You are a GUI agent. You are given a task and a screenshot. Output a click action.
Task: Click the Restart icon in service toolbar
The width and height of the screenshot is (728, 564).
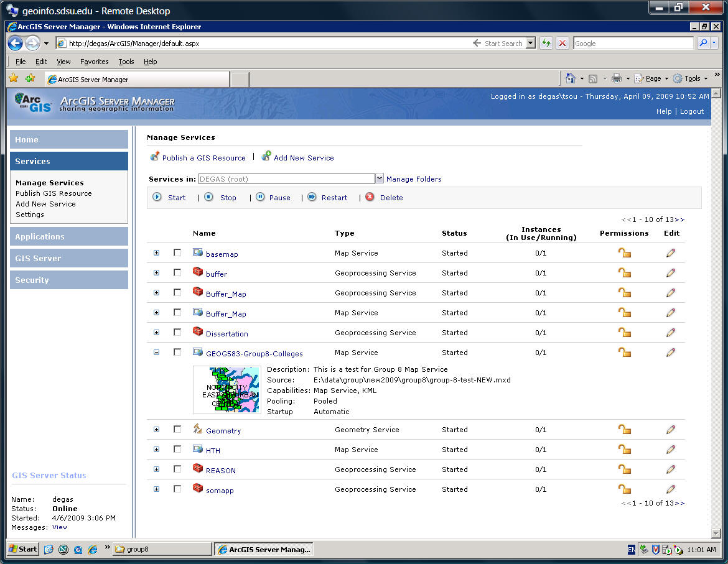point(312,197)
